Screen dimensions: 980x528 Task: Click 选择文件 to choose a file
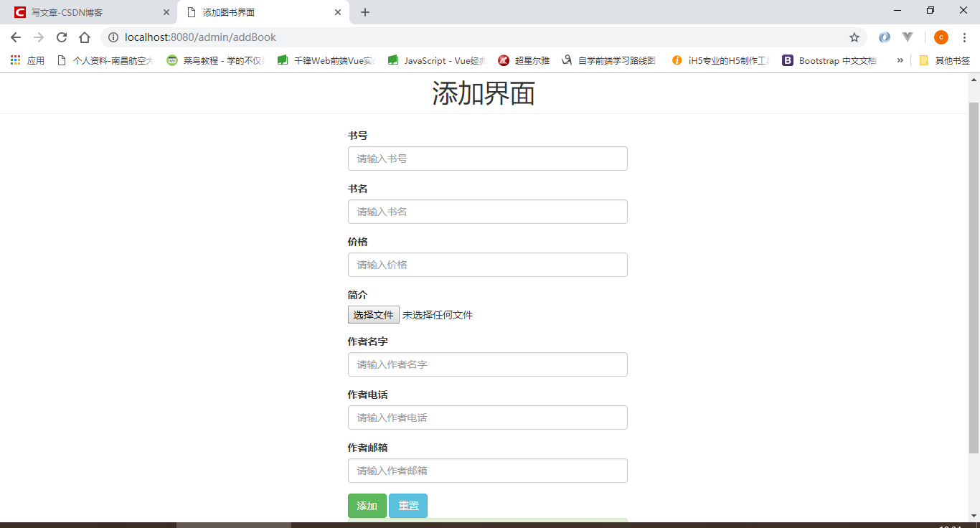coord(373,314)
